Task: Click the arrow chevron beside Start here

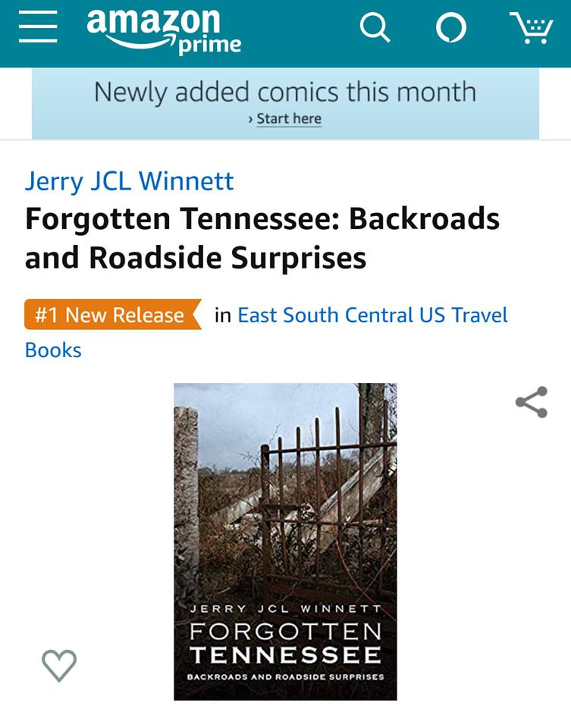Action: 251,120
